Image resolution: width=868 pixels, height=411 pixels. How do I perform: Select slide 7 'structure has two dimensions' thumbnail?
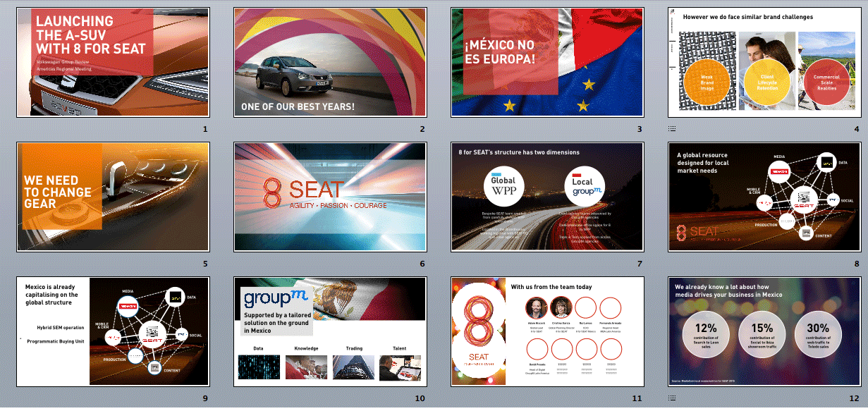[x=547, y=197]
